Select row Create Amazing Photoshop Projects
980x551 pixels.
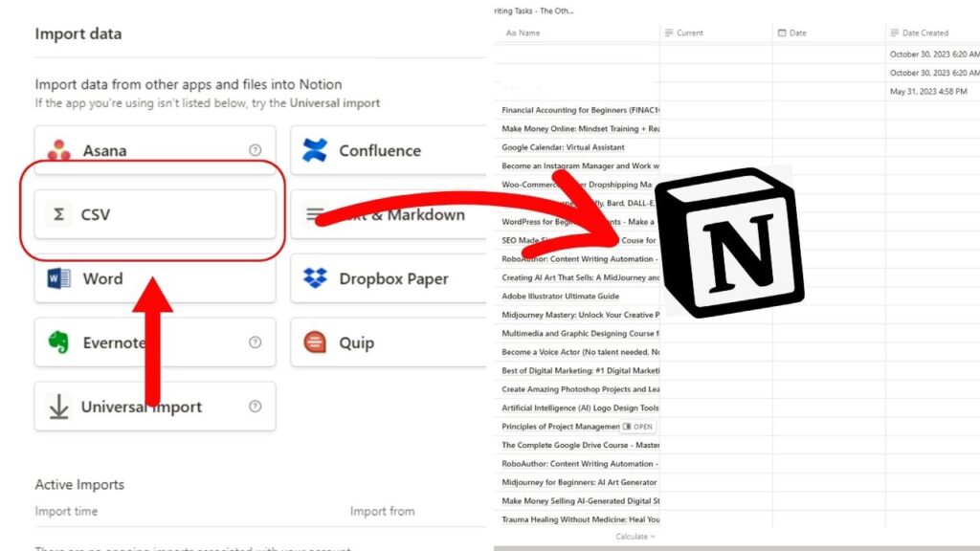tap(580, 389)
